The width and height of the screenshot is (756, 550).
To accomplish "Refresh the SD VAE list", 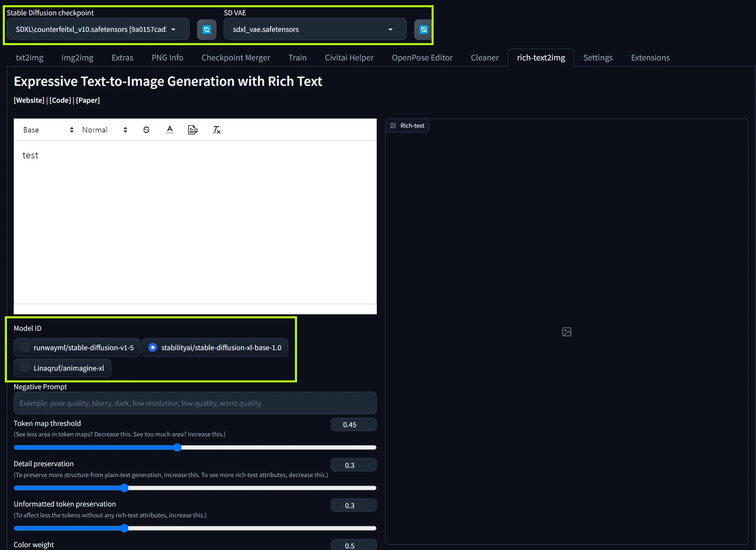I will (x=423, y=29).
